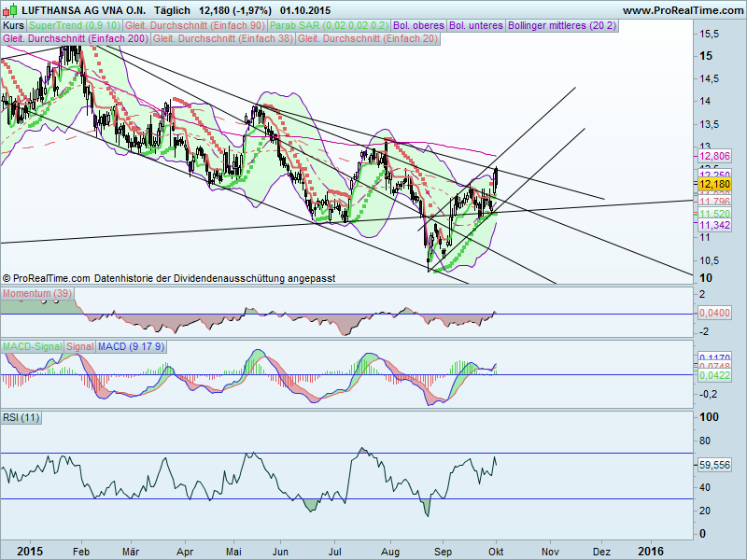Viewport: 747px width, 560px height.
Task: Click the 80 level on RSI axis
Action: [705, 441]
